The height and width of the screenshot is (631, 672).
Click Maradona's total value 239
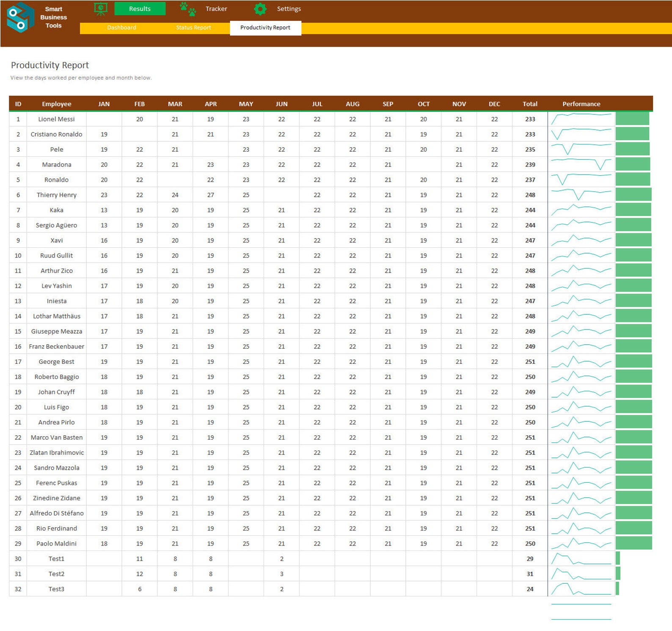tap(530, 165)
